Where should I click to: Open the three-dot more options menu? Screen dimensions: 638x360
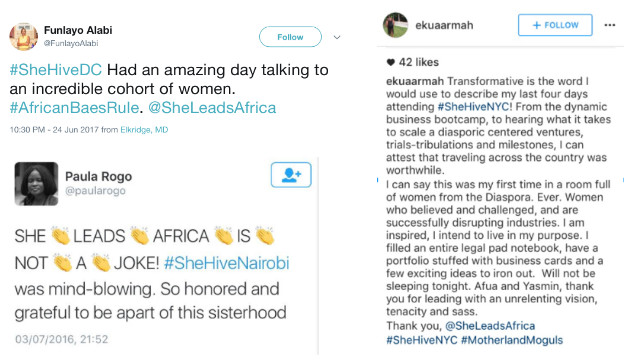pos(610,25)
